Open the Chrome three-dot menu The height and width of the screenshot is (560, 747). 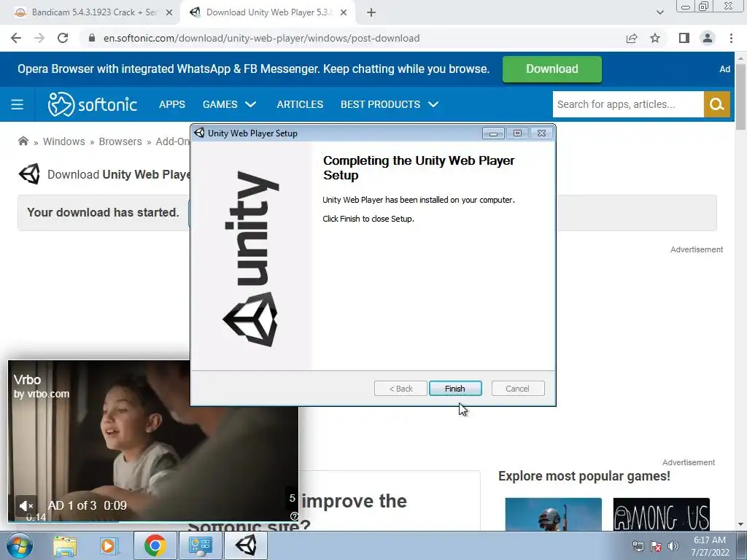731,38
